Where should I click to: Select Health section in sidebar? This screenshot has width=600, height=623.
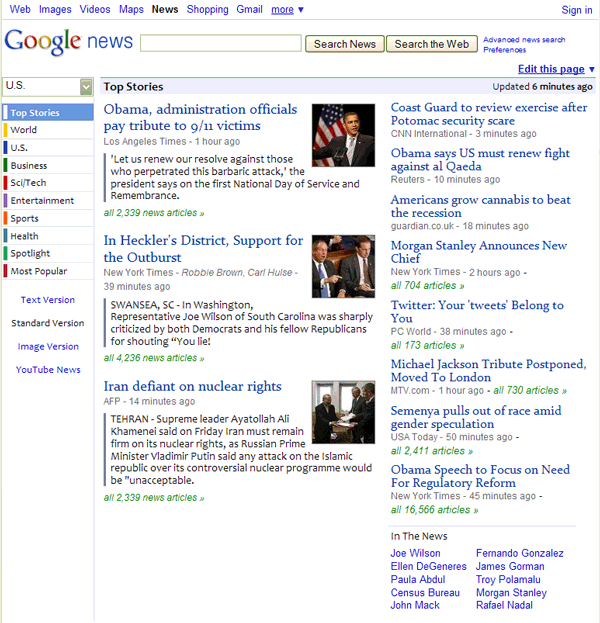coord(48,236)
